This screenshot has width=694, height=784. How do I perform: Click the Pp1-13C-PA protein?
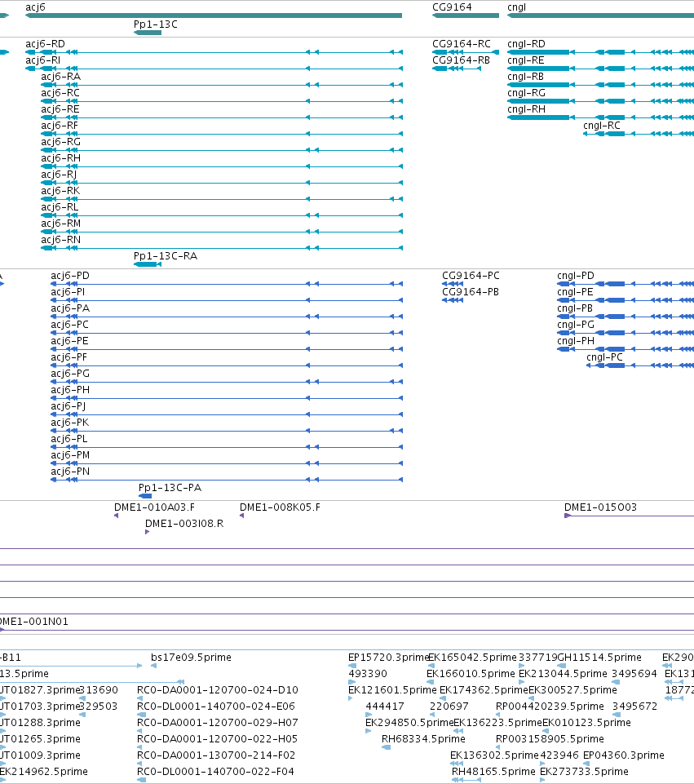170,488
